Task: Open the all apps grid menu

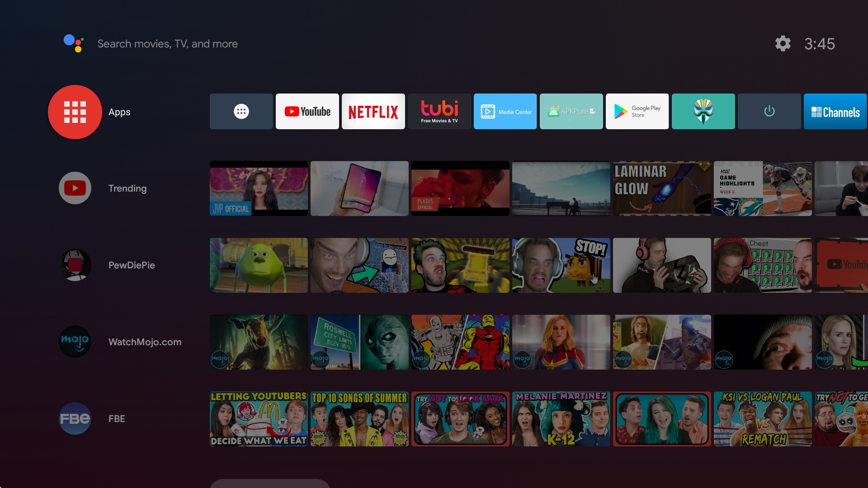Action: 241,112
